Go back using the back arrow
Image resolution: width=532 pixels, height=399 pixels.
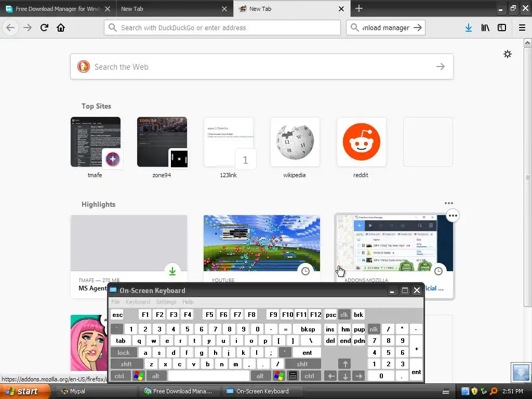coord(10,28)
